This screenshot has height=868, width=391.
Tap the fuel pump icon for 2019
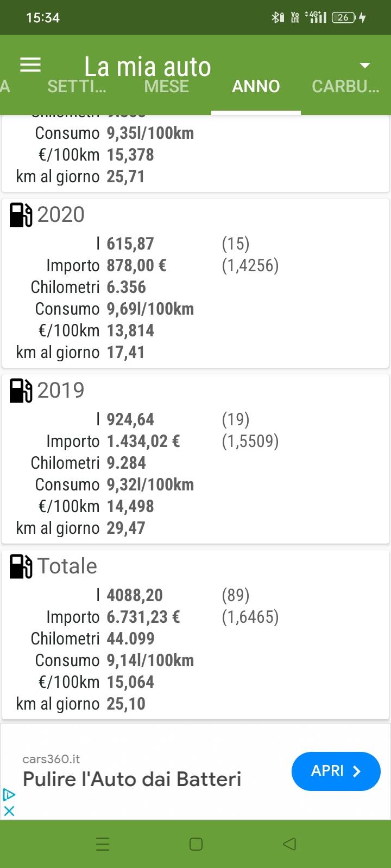click(21, 391)
